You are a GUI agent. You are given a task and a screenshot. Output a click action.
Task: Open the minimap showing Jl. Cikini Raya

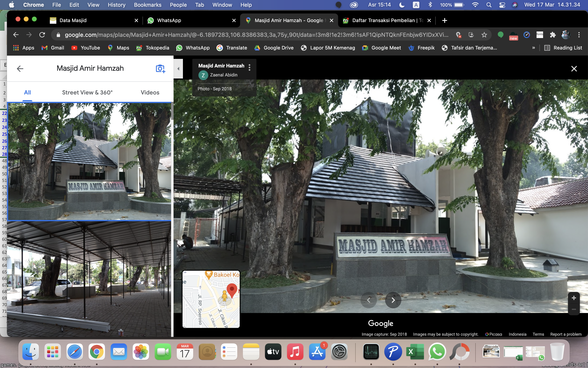[211, 299]
